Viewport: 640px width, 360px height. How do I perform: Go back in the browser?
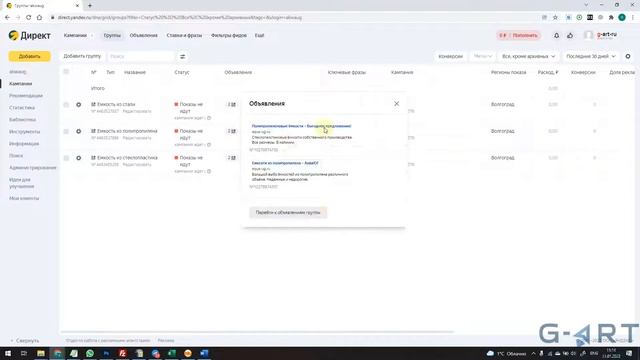7,18
